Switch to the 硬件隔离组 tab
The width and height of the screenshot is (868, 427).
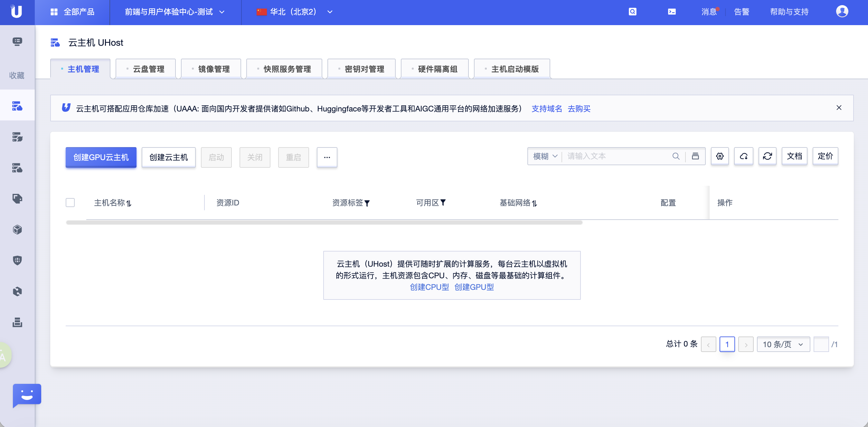coord(435,69)
